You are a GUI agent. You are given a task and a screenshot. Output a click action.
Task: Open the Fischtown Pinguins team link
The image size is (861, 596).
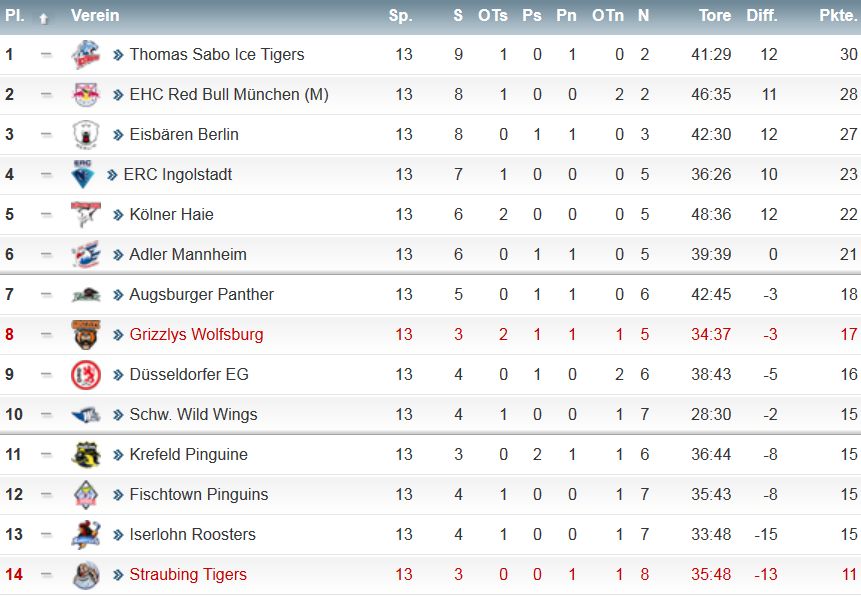199,494
